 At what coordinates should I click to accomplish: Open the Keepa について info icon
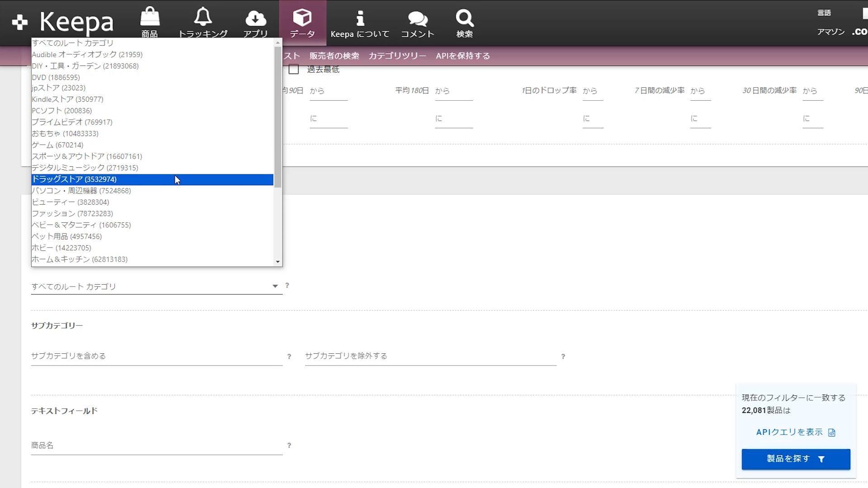click(360, 19)
